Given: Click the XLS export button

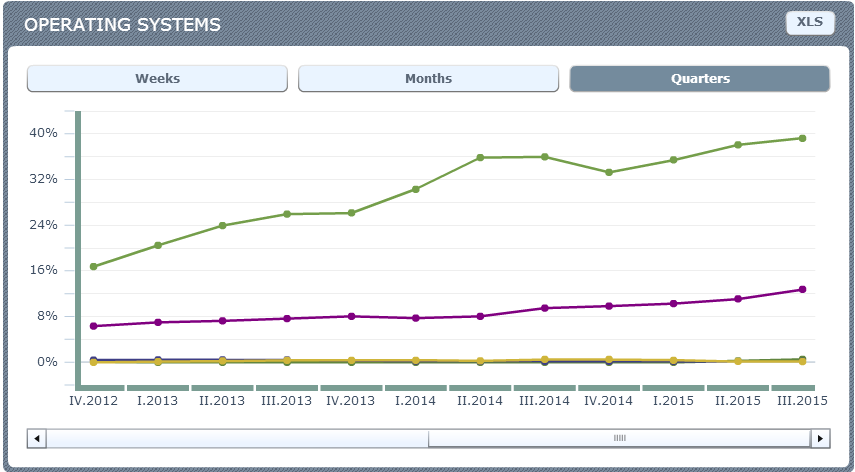Looking at the screenshot, I should pyautogui.click(x=809, y=23).
